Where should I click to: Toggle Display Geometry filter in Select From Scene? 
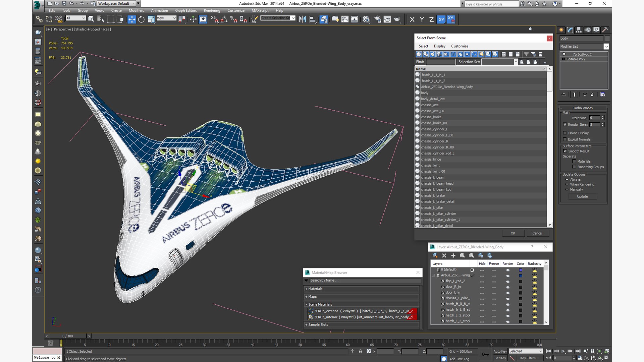[x=419, y=54]
